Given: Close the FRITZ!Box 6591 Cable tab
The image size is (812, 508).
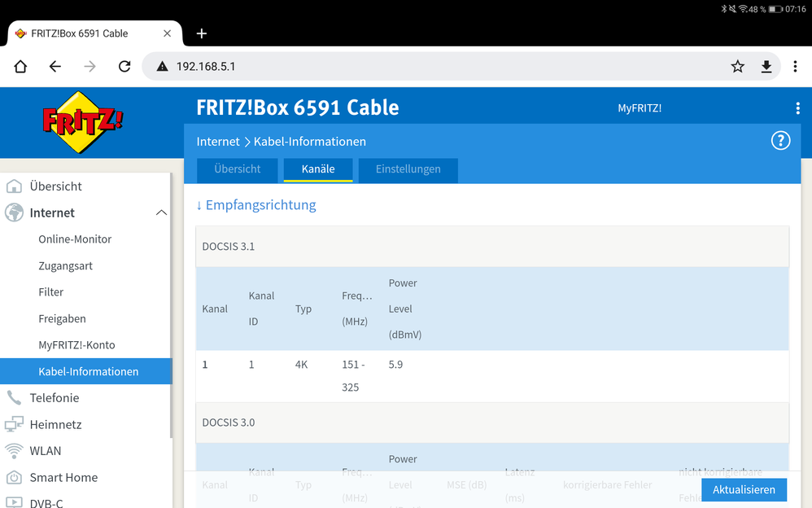Looking at the screenshot, I should pos(167,33).
